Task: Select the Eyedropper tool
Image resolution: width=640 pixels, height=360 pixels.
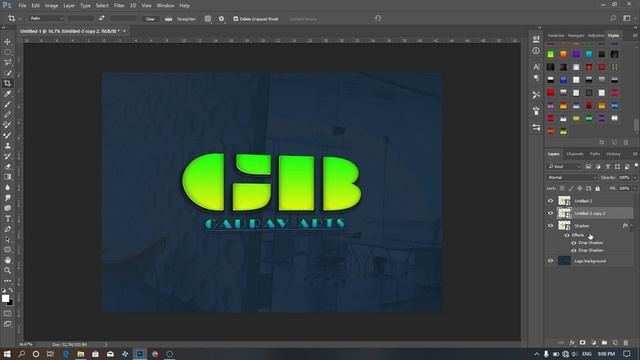Action: click(7, 94)
